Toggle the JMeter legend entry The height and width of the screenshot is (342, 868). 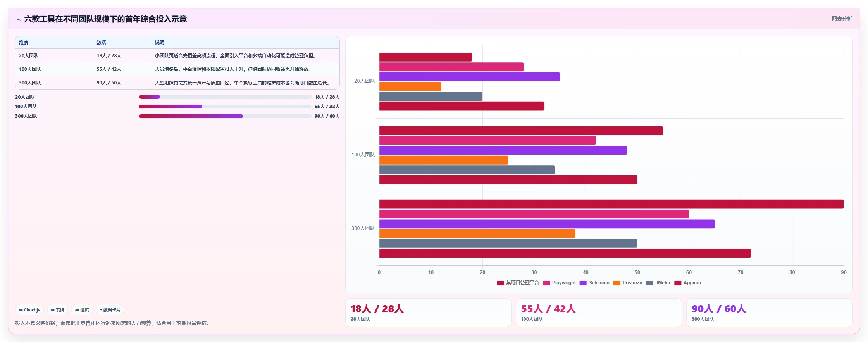[658, 283]
